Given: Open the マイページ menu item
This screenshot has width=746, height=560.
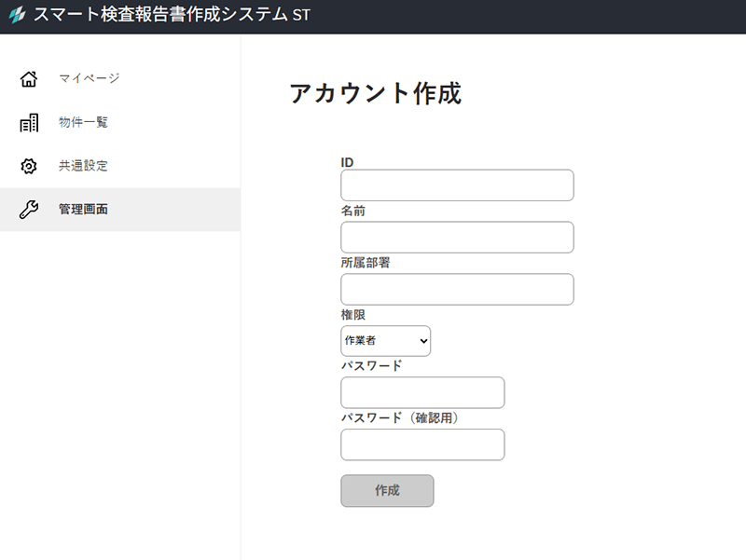Looking at the screenshot, I should 89,78.
